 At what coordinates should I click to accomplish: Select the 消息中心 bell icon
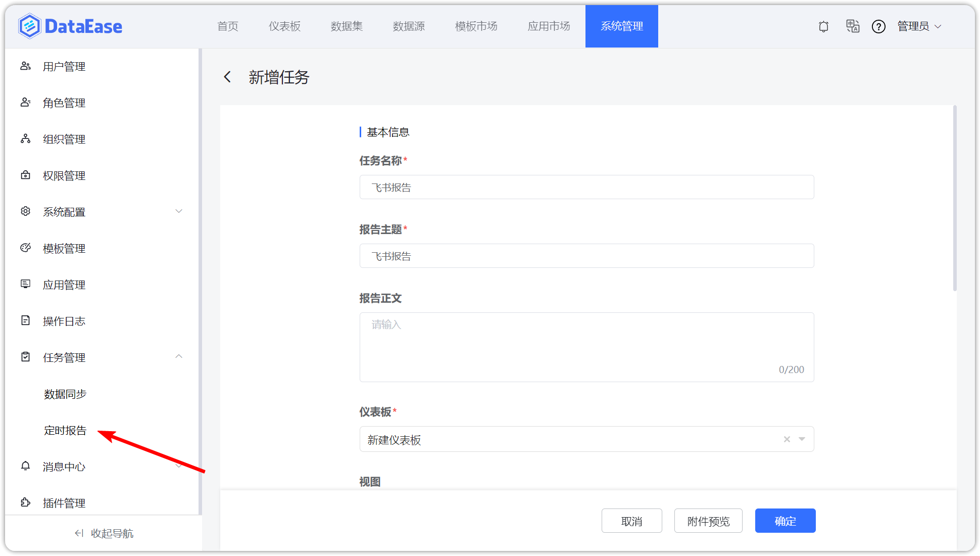pos(26,466)
